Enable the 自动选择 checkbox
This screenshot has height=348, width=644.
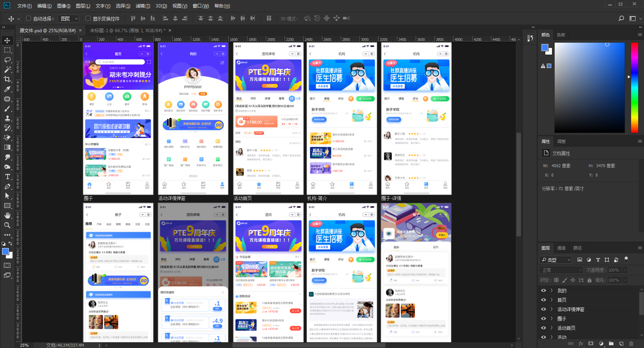click(x=29, y=18)
